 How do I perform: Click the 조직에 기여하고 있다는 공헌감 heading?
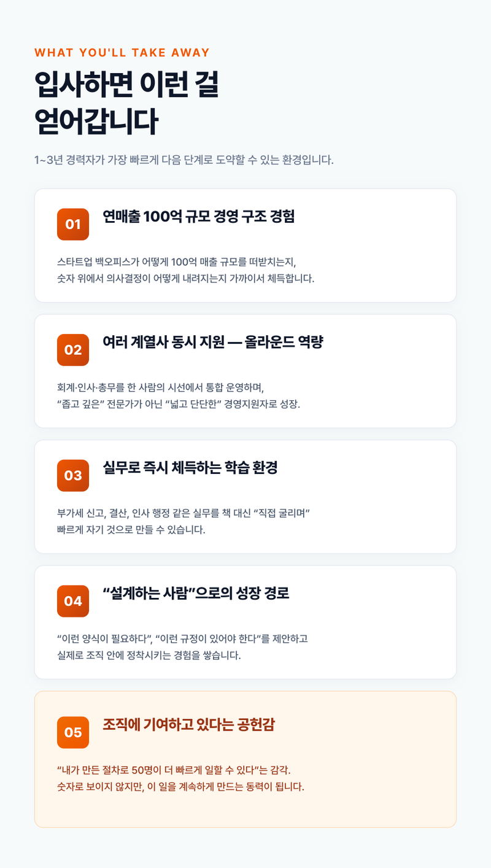[188, 725]
